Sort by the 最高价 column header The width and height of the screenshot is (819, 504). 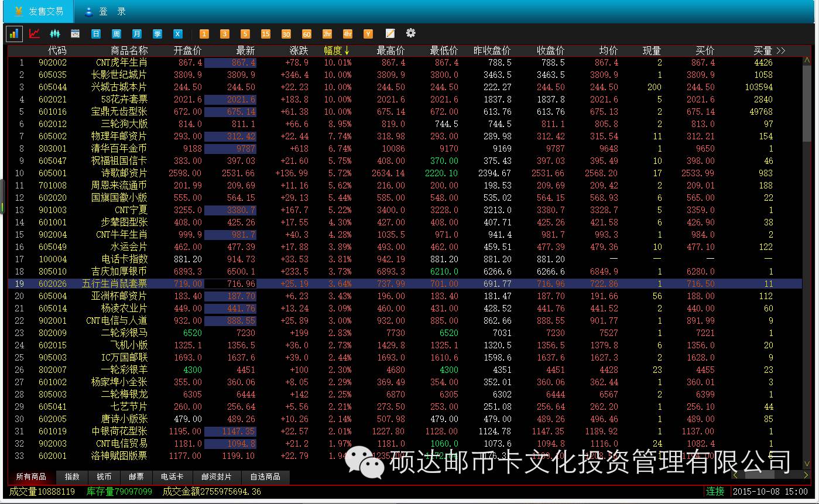[390, 51]
